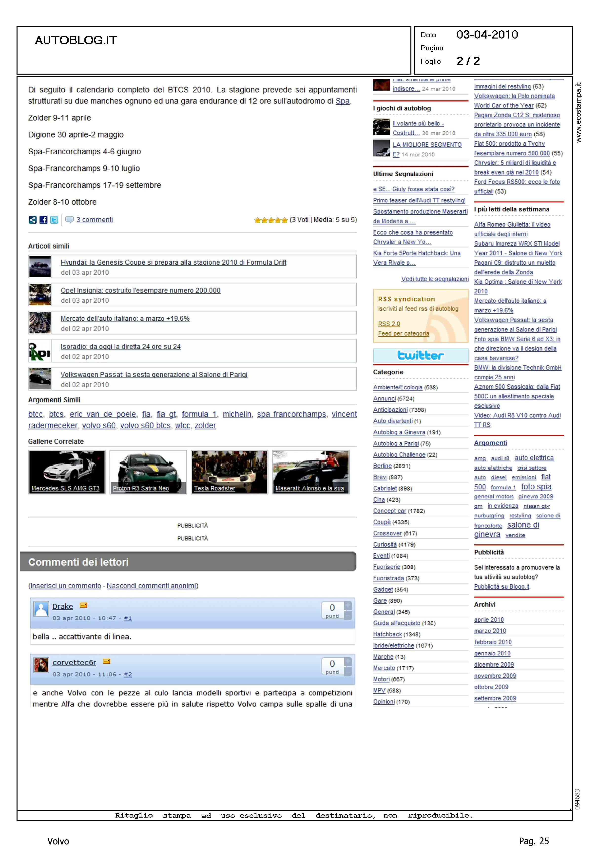Click the share icon below the article
The image size is (616, 865).
(x=33, y=220)
